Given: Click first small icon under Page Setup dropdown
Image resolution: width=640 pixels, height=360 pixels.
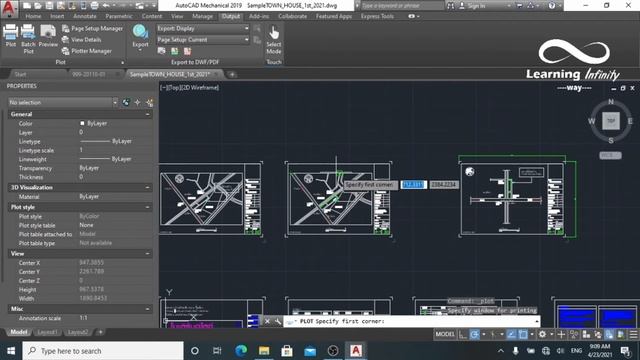Looking at the screenshot, I should click(x=162, y=51).
